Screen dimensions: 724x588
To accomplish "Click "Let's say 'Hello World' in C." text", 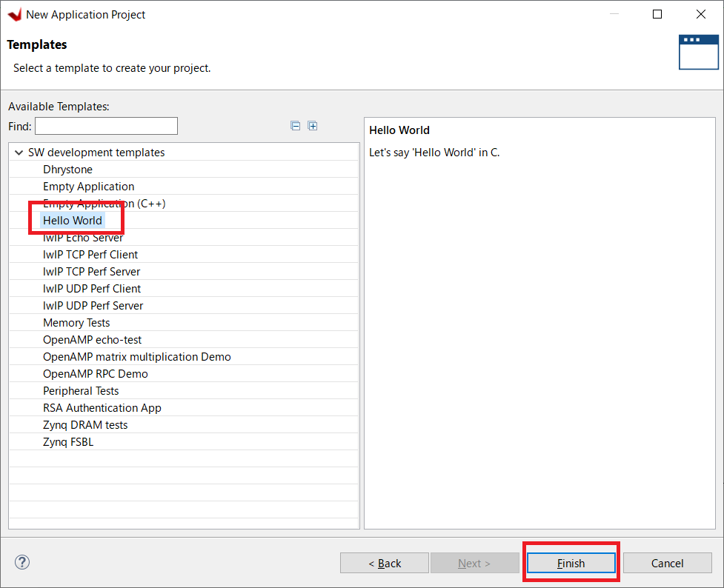I will click(434, 153).
